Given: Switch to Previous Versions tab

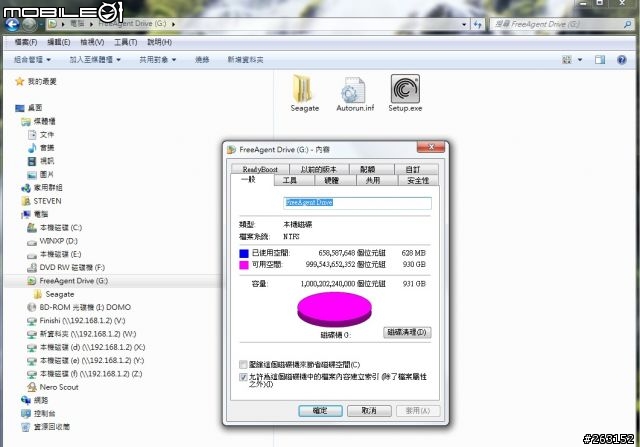Looking at the screenshot, I should pos(319,169).
